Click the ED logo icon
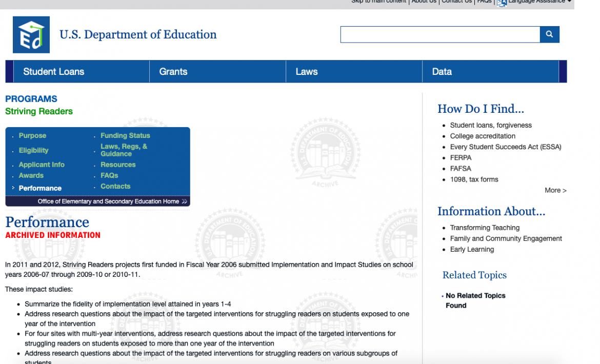This screenshot has height=364, width=600. [x=31, y=35]
